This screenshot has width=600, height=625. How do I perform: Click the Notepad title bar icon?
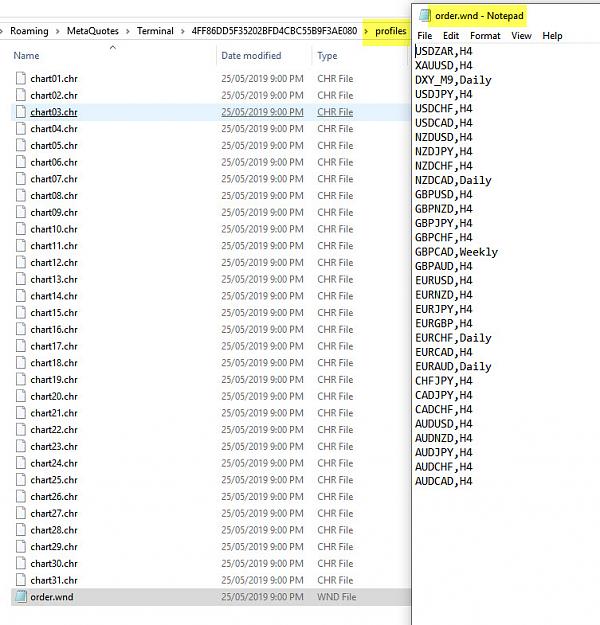point(425,16)
